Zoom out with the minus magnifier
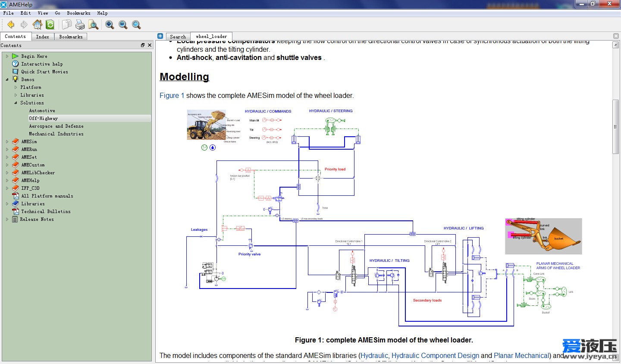621x364 pixels. [x=123, y=25]
